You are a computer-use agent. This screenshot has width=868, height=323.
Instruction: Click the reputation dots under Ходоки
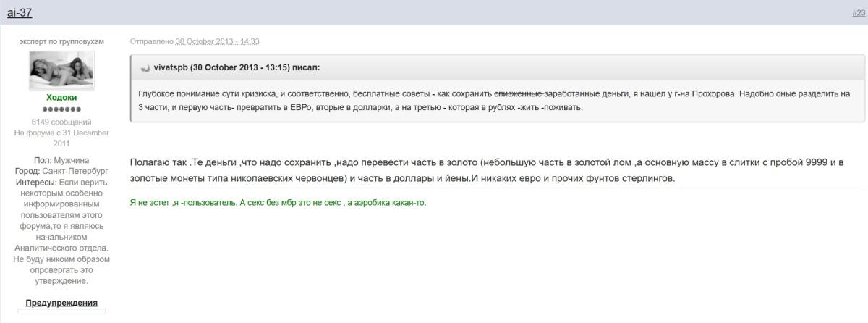61,109
